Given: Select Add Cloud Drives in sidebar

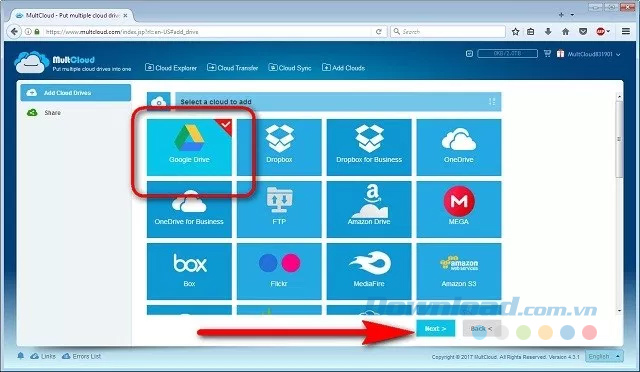Looking at the screenshot, I should (x=76, y=93).
